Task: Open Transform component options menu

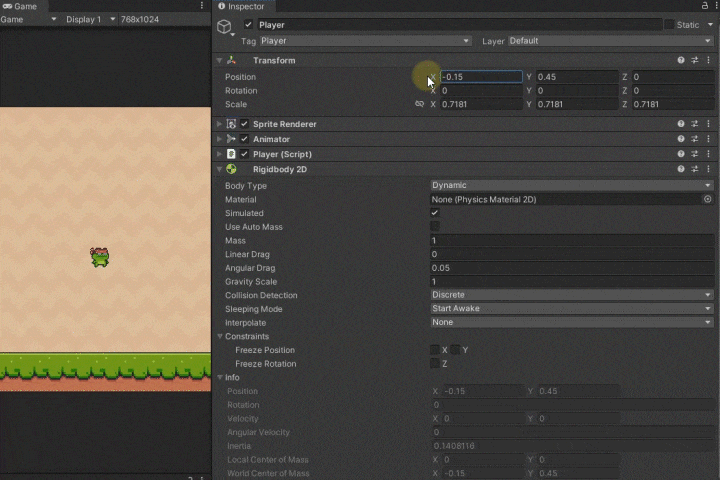Action: coord(709,60)
